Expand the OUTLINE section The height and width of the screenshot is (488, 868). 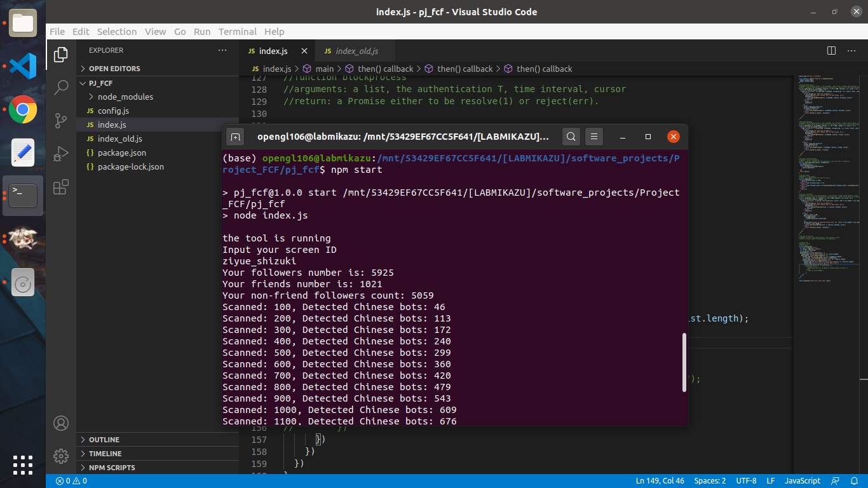tap(158, 440)
